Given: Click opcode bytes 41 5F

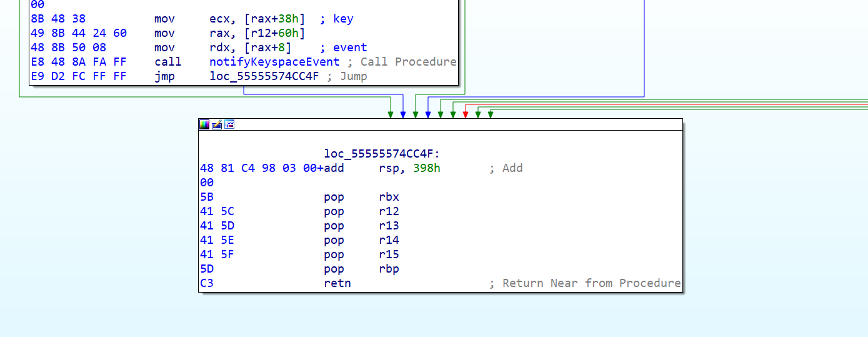Looking at the screenshot, I should [x=217, y=254].
